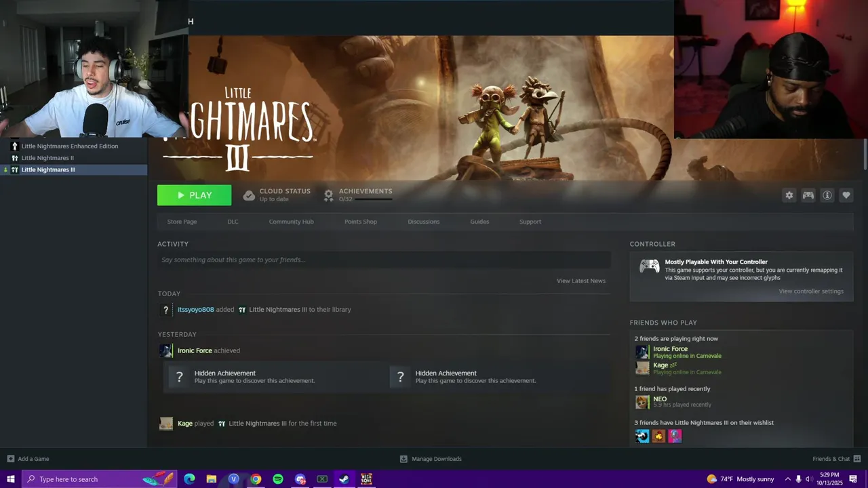The image size is (868, 488).
Task: Click unknown avatar beside itssyoyo808
Action: tap(165, 310)
